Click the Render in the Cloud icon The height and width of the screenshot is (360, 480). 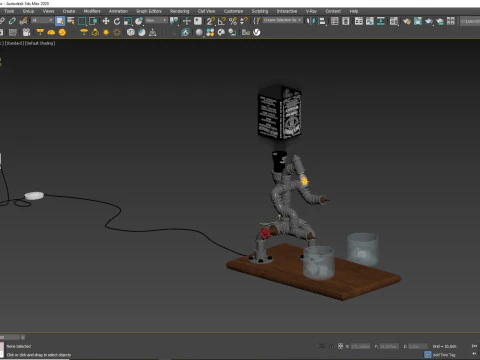[440, 21]
